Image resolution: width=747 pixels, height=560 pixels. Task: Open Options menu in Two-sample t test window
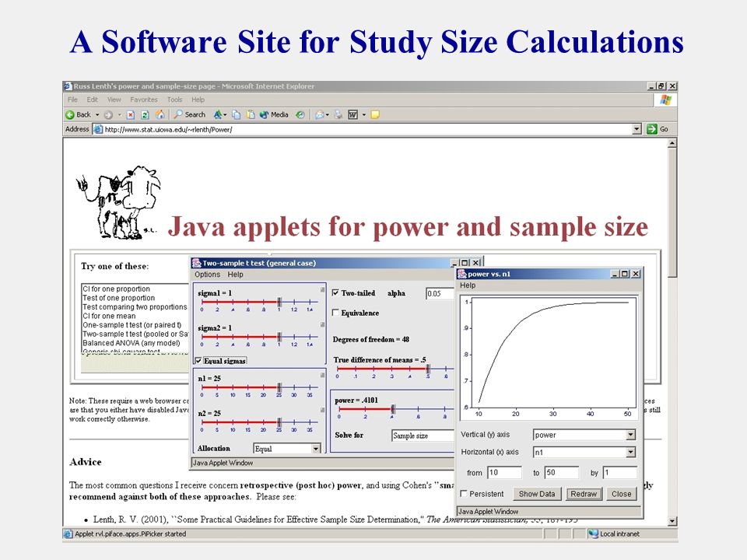tap(207, 275)
